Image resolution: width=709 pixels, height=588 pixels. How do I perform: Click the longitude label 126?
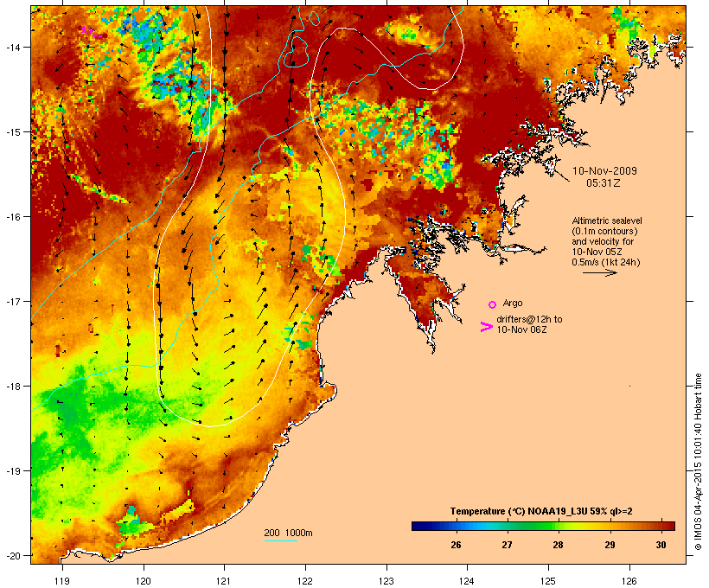tap(629, 581)
